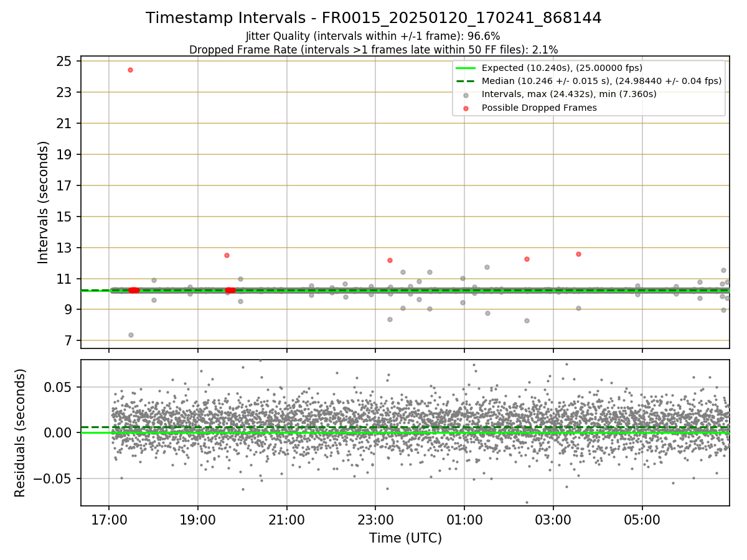This screenshot has height=560, width=747.
Task: Click the legend entry 'Expected (10.240s), (25.00000 fps)'
Action: point(562,68)
